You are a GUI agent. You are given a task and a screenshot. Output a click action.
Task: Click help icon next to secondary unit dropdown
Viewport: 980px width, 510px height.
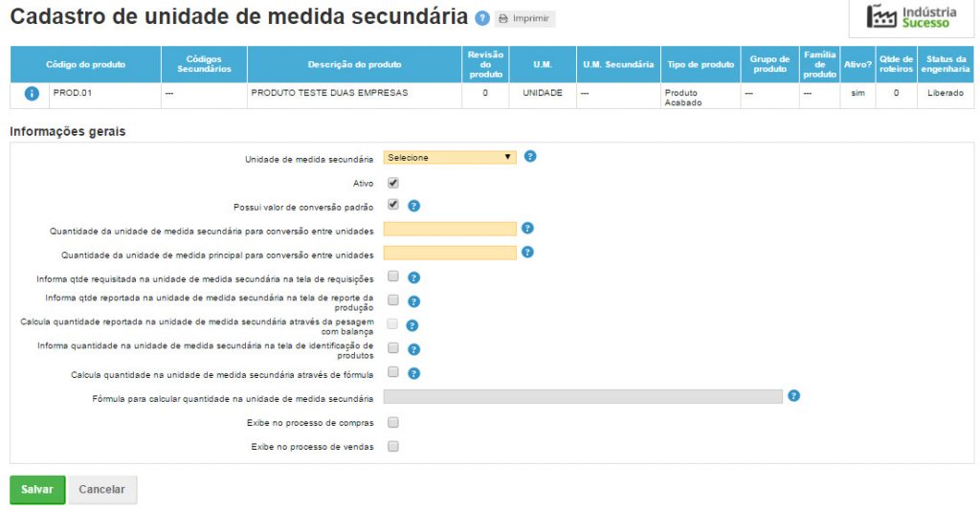click(530, 157)
